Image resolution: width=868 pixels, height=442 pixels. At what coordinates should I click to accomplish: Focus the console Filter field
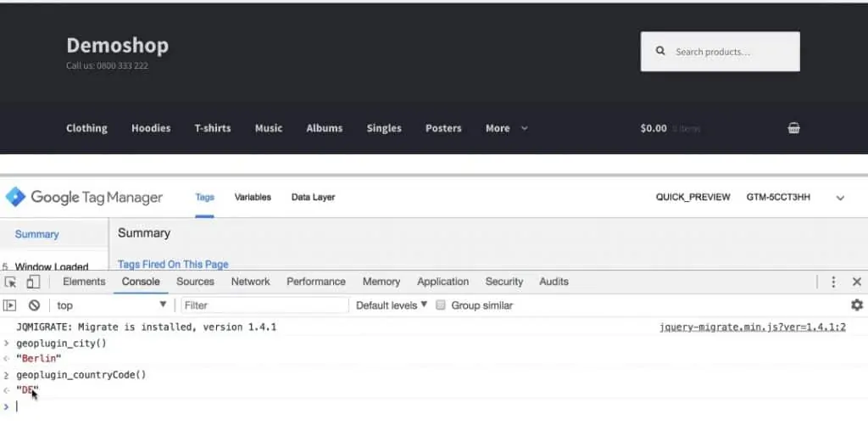264,305
